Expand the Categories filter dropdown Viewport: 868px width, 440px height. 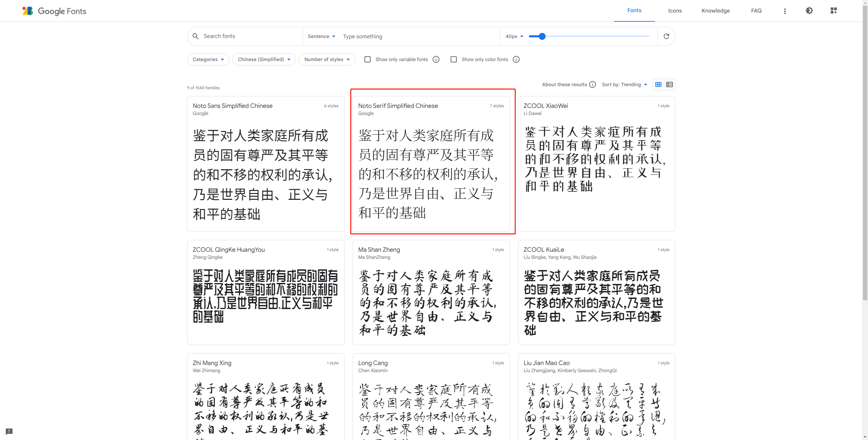(x=208, y=59)
